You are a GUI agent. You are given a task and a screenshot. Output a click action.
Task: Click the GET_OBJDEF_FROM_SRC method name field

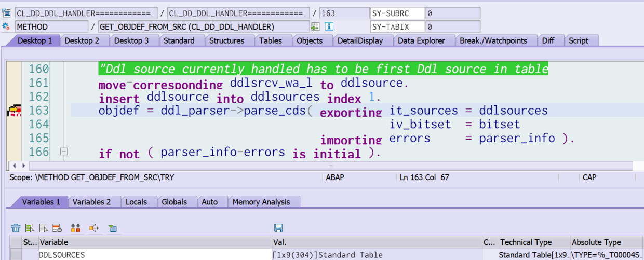(x=203, y=26)
